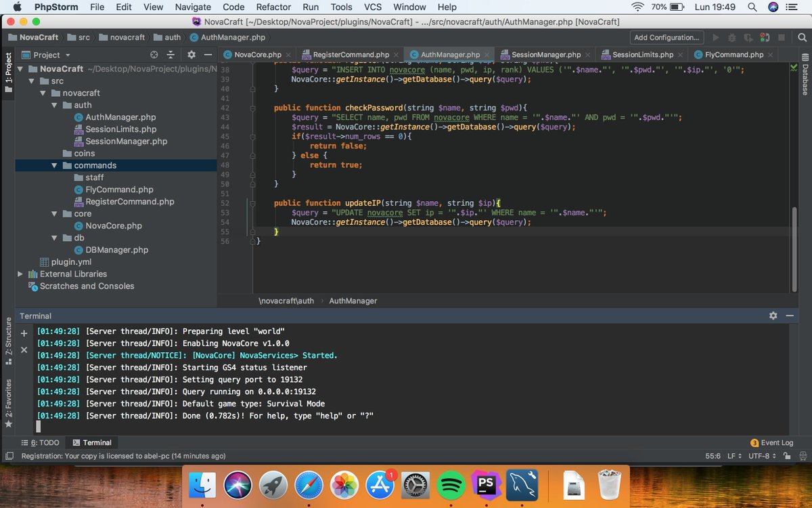Select the Debug bug icon in toolbar
812x508 pixels.
[732, 37]
